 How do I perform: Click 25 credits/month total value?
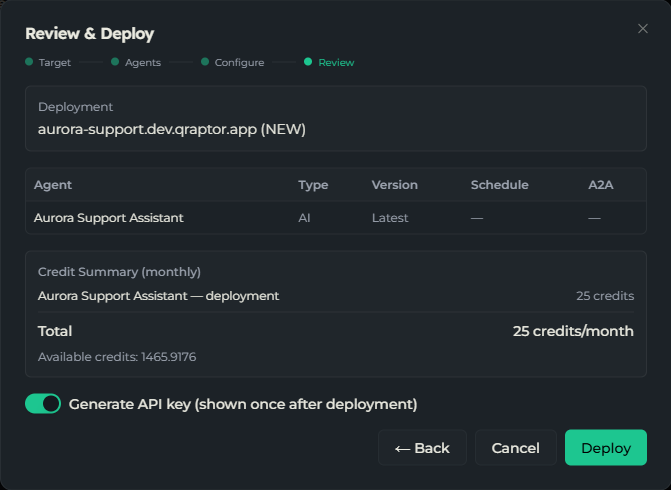[573, 331]
